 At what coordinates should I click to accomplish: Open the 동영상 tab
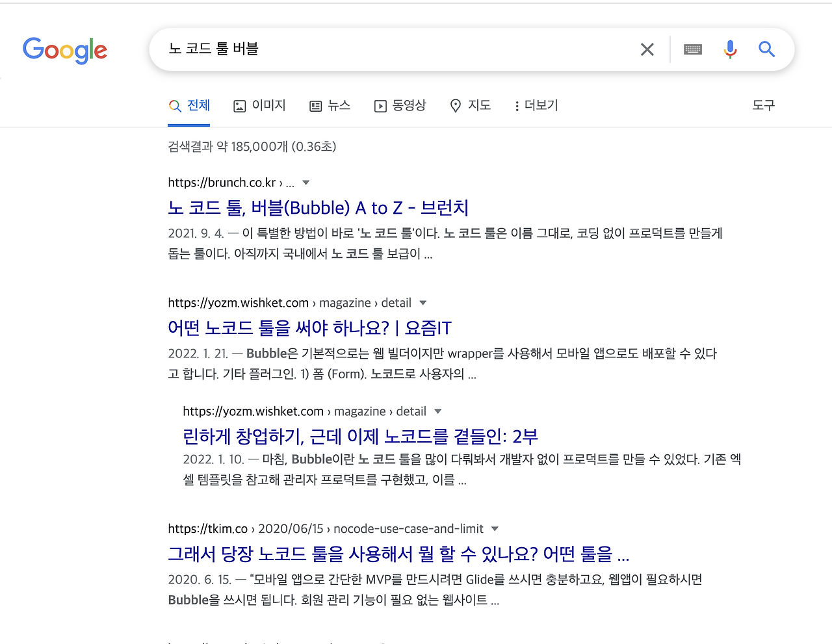point(400,105)
